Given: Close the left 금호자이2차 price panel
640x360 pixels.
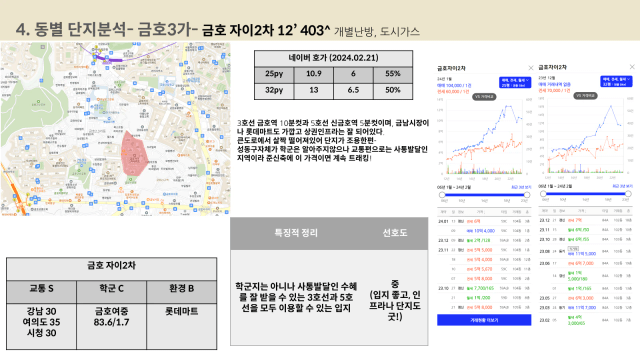Looking at the screenshot, I should click(531, 68).
